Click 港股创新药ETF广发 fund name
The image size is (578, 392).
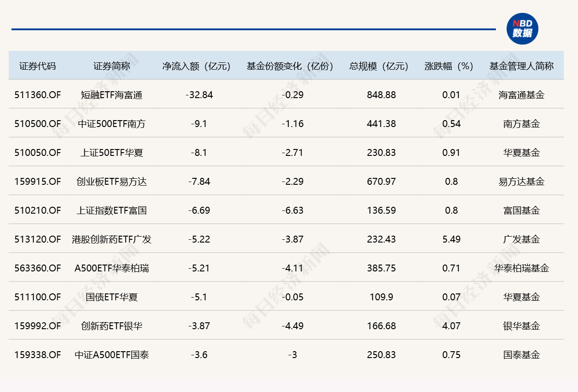(112, 239)
